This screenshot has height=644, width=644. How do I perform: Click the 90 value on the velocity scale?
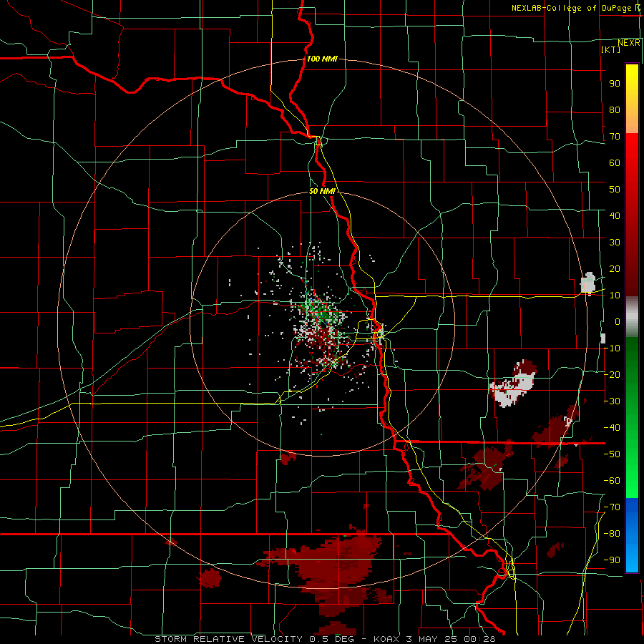(x=615, y=84)
